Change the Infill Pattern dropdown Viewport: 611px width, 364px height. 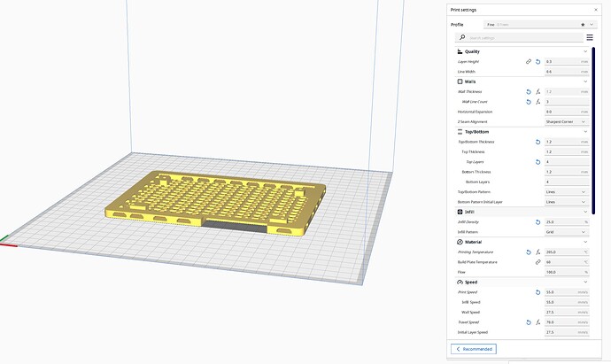[x=566, y=231]
